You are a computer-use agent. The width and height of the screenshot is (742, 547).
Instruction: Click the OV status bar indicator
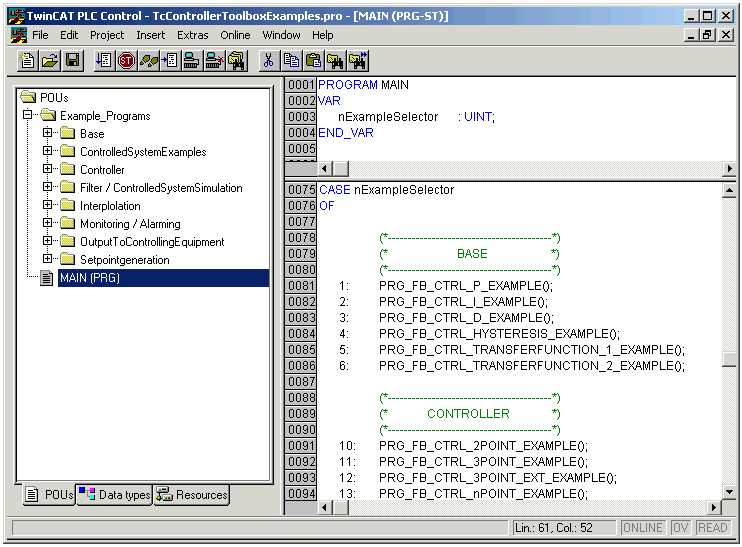tap(680, 528)
